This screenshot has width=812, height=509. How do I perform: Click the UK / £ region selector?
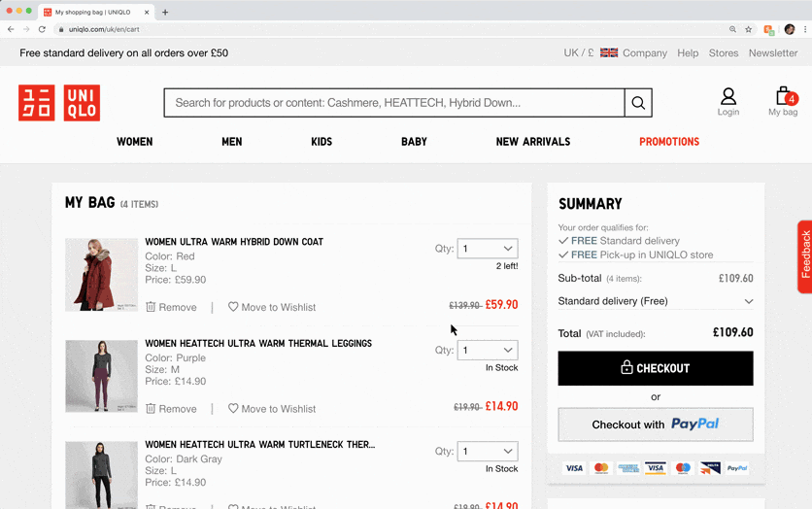pos(579,52)
